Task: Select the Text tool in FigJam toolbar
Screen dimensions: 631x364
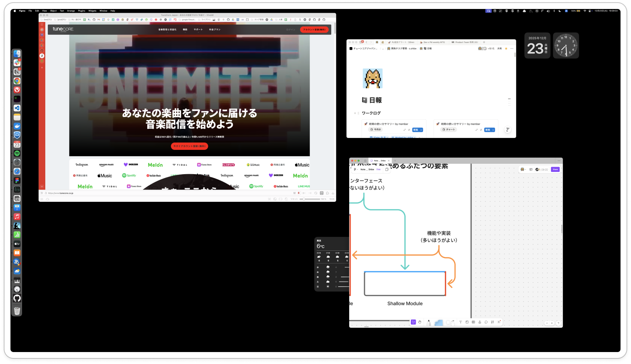Action: point(461,322)
